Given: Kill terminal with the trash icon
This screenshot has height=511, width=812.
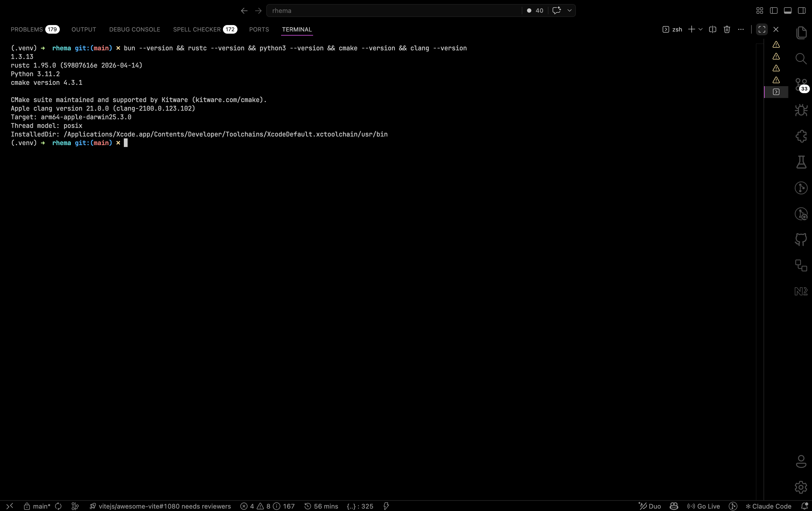Looking at the screenshot, I should click(x=727, y=29).
